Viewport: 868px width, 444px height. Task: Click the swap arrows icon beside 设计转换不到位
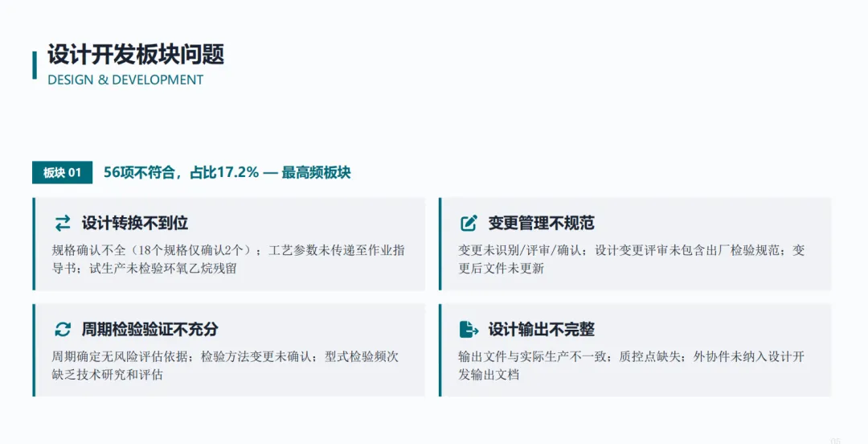coord(63,223)
